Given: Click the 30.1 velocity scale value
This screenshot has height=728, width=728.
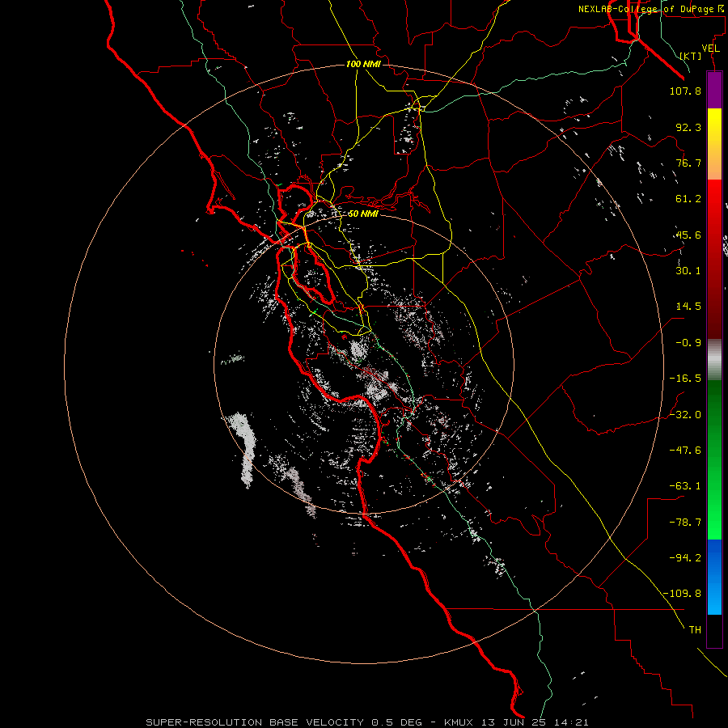Looking at the screenshot, I should [688, 271].
